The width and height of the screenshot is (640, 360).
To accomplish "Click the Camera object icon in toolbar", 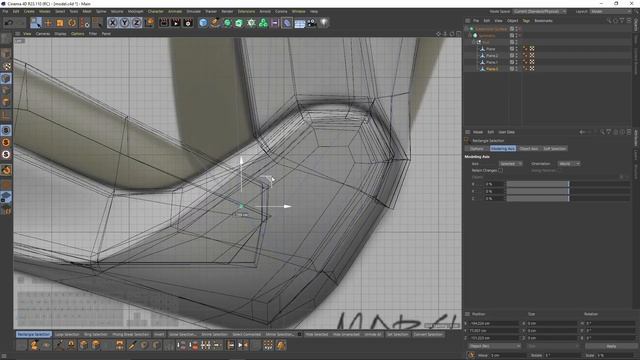I will click(311, 23).
